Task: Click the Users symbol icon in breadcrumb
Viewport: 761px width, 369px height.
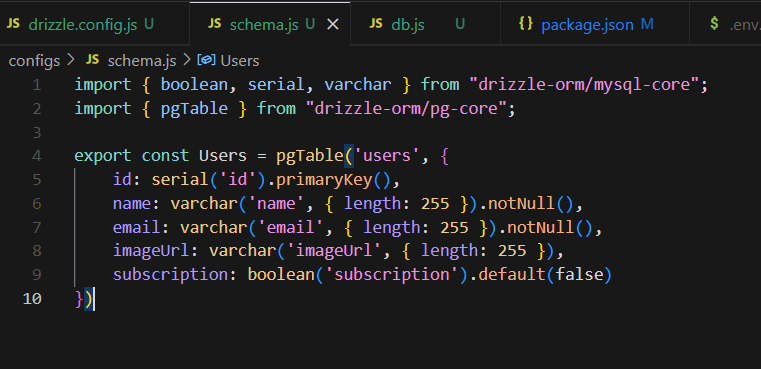Action: click(206, 60)
